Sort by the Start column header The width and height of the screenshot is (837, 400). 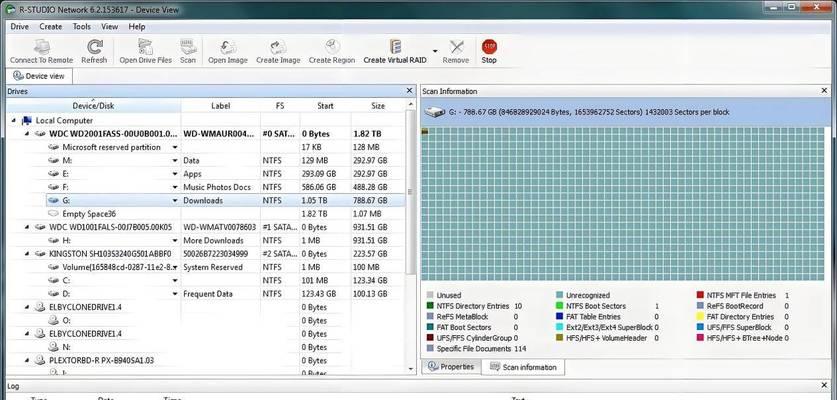pyautogui.click(x=326, y=106)
